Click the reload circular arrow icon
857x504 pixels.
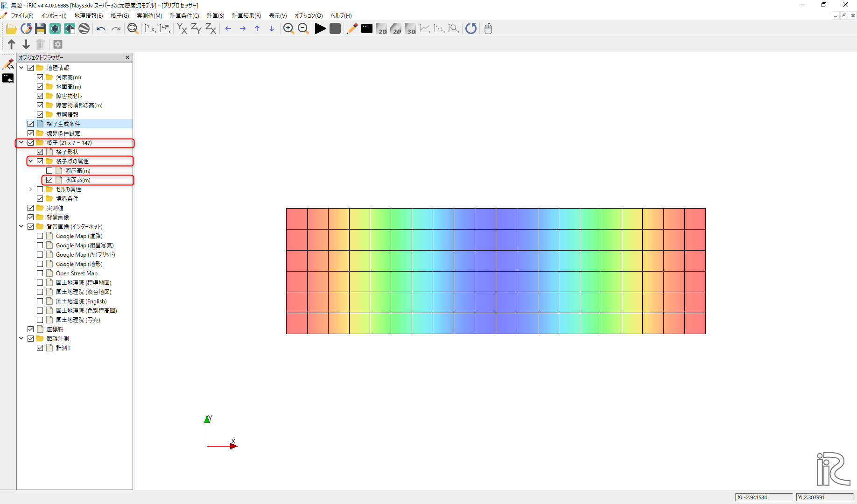(471, 29)
